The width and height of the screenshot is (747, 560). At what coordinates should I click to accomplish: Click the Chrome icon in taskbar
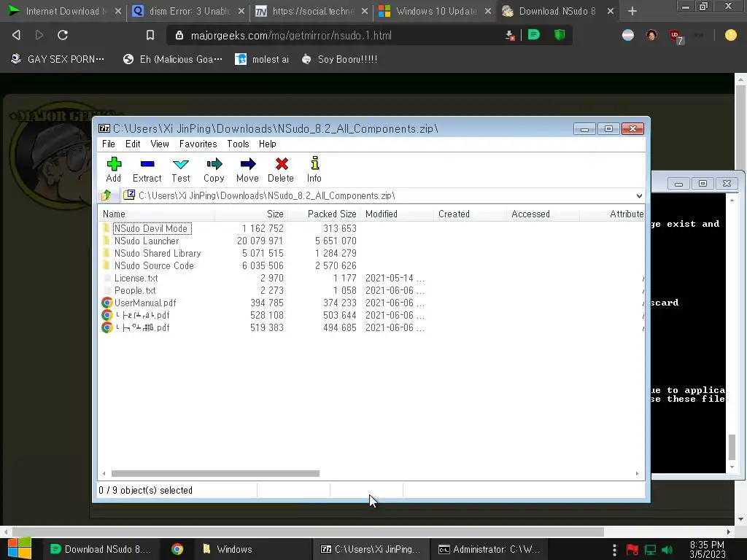pyautogui.click(x=177, y=549)
